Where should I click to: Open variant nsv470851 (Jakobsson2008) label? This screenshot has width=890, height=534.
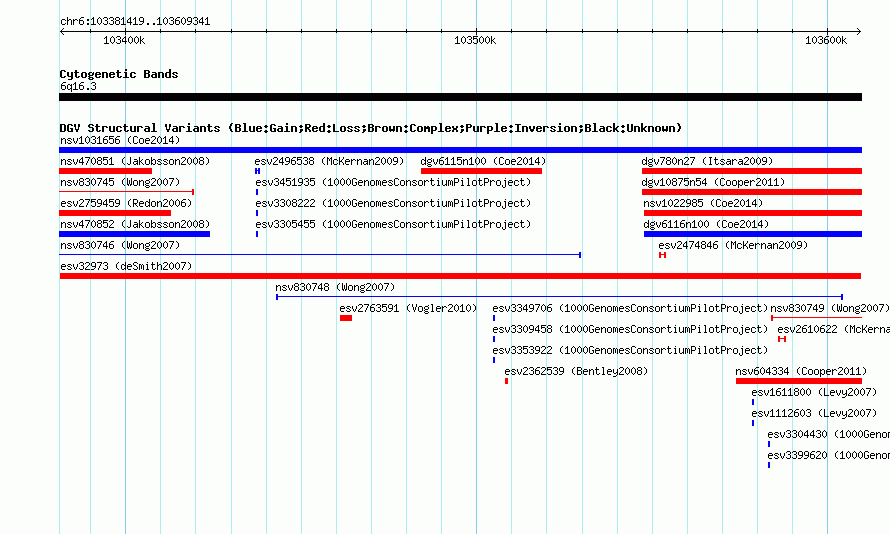tap(135, 161)
